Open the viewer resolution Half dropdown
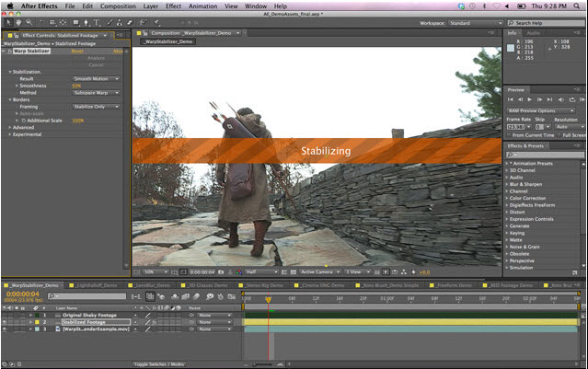 (x=262, y=271)
